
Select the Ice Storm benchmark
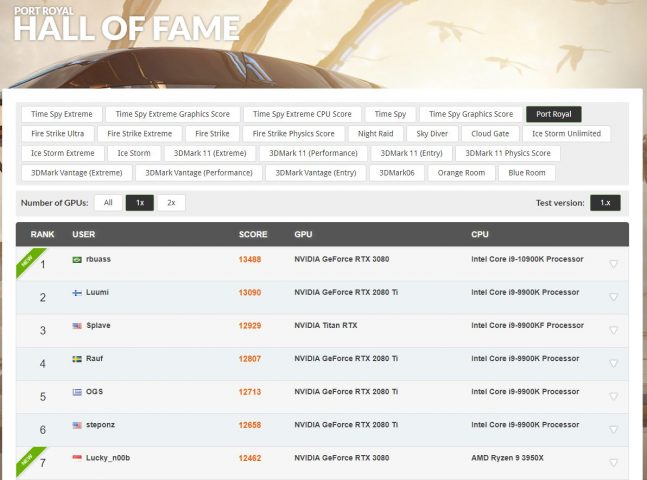tap(134, 153)
